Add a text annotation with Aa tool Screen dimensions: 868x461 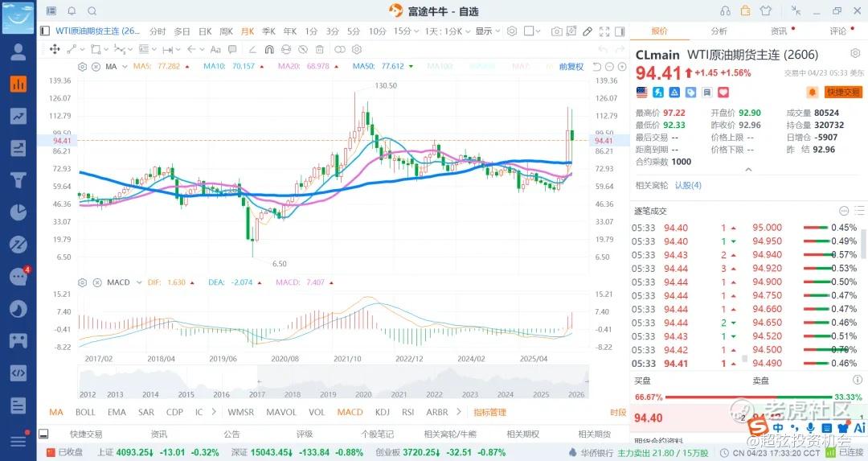215,49
